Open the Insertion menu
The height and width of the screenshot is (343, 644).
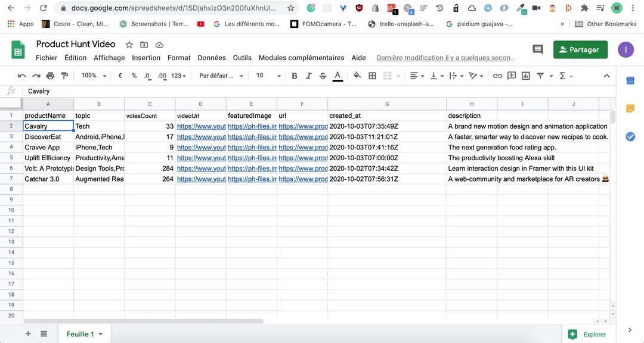[x=146, y=58]
